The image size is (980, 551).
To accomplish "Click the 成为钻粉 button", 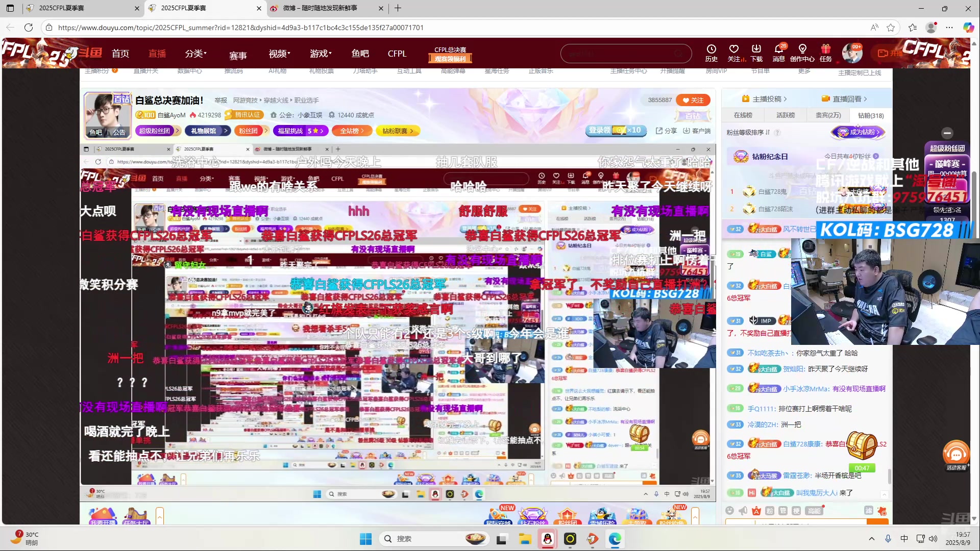I will pyautogui.click(x=858, y=132).
